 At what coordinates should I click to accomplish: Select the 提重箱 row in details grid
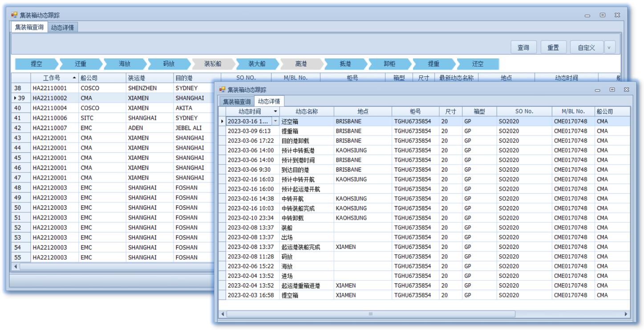click(289, 131)
